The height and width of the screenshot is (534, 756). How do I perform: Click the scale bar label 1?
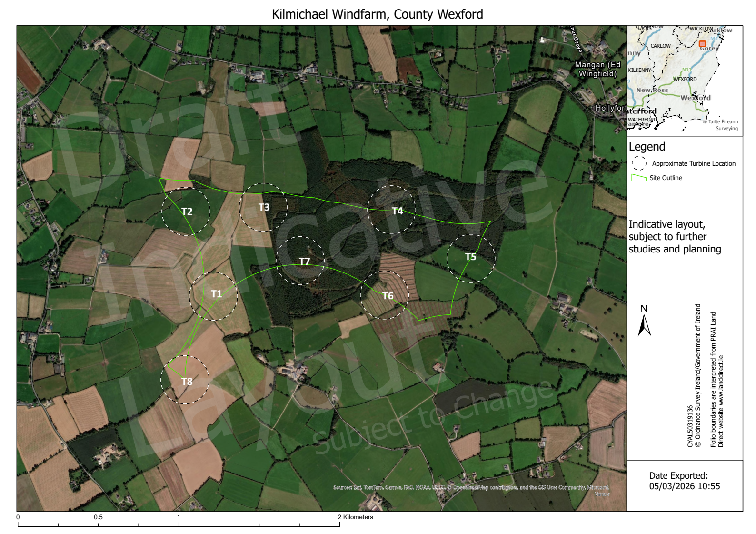pyautogui.click(x=179, y=517)
